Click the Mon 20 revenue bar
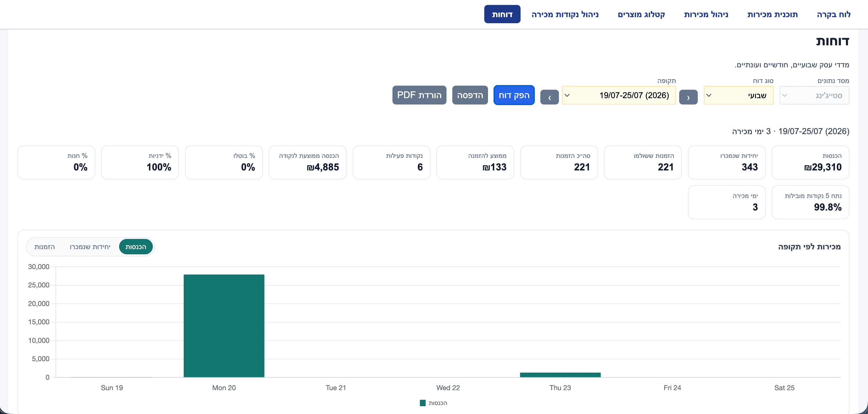868x414 pixels. [224, 326]
